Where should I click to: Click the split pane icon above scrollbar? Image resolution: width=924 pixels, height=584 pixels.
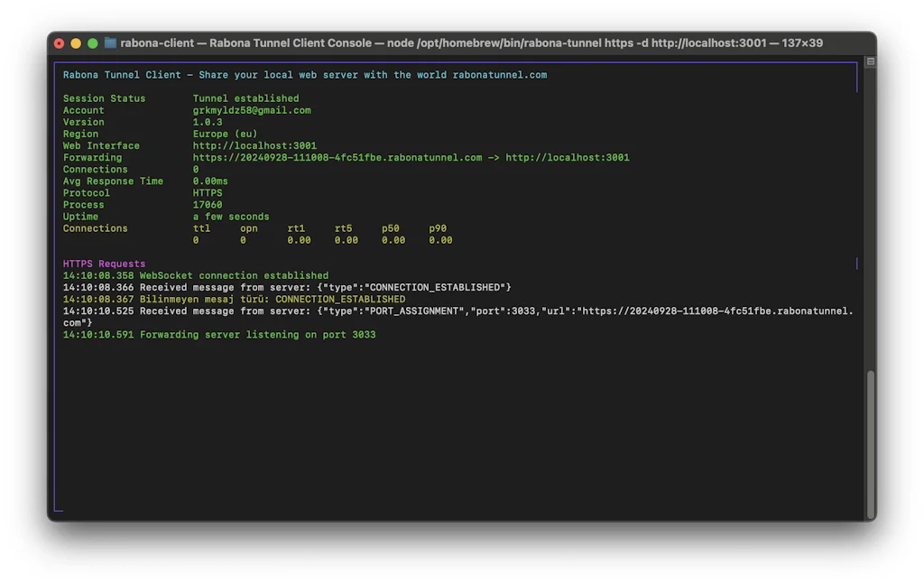[x=870, y=62]
